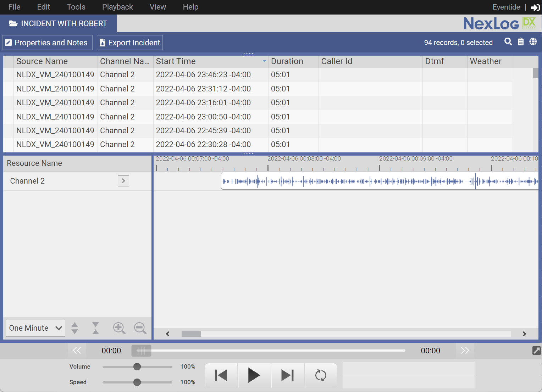542x392 pixels.
Task: Click the logout icon beside Eventide
Action: point(535,7)
